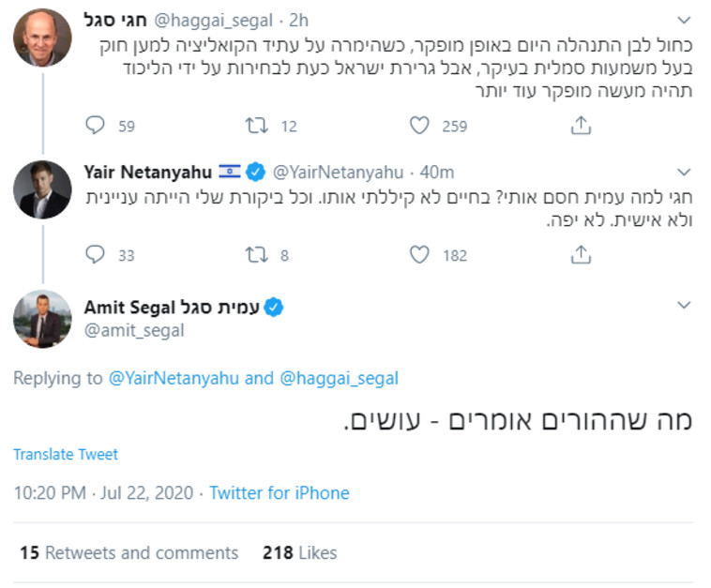The width and height of the screenshot is (711, 588).
Task: Share Yair Netanyahu's tweet
Action: tap(582, 254)
